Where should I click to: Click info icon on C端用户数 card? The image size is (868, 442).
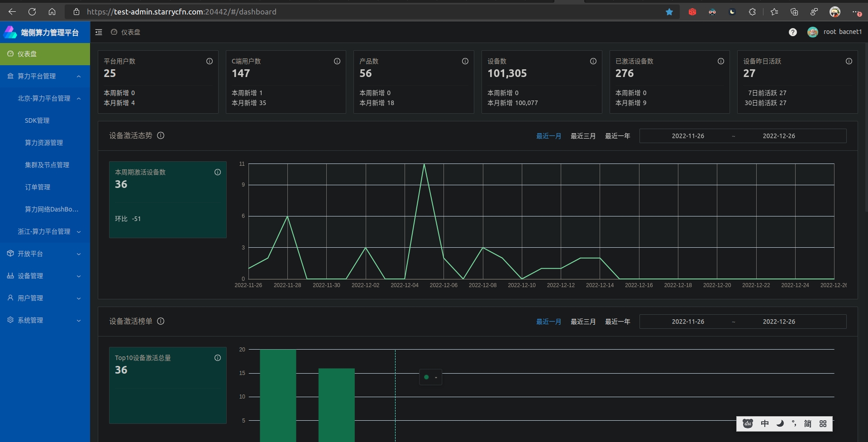click(x=337, y=61)
